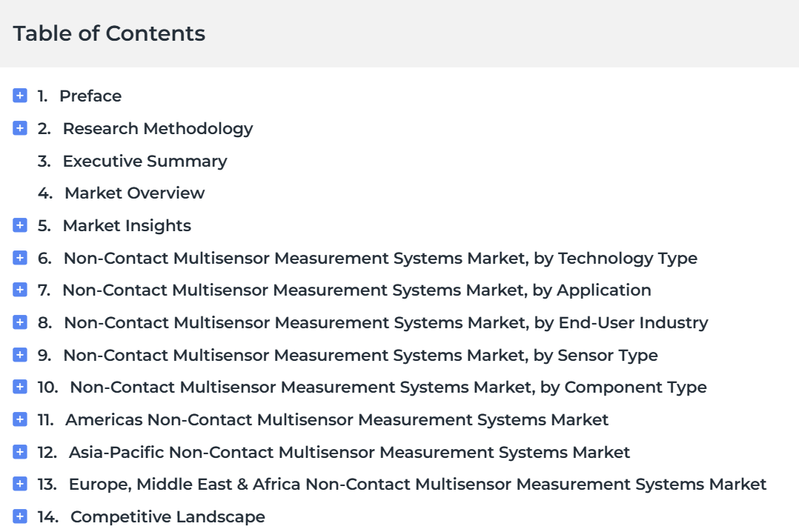
Task: Expand the Market Insights plus icon
Action: click(20, 225)
